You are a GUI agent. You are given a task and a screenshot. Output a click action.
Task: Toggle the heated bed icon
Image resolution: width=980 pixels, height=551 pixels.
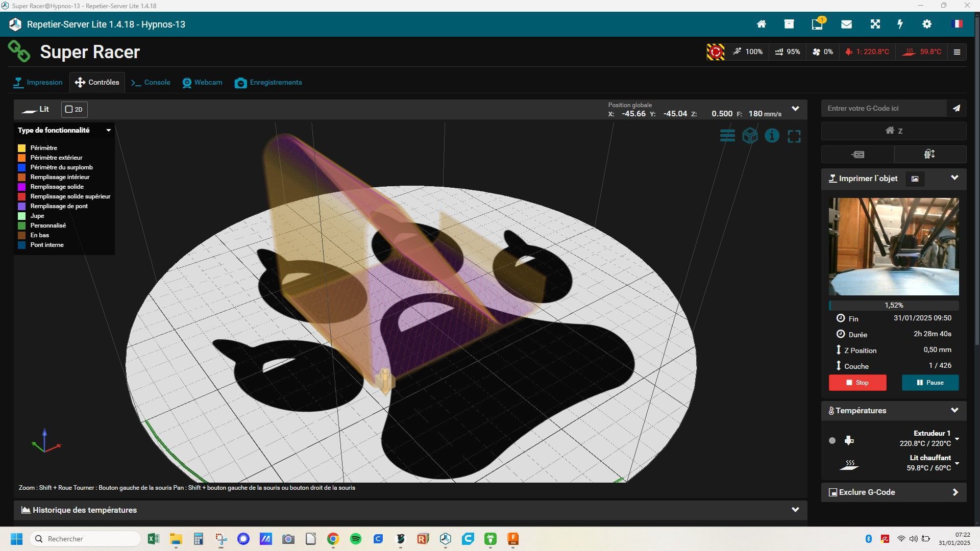[849, 464]
